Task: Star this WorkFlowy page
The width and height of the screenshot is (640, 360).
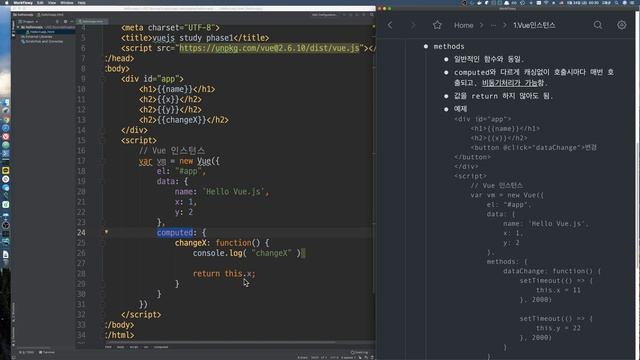Action: (437, 25)
